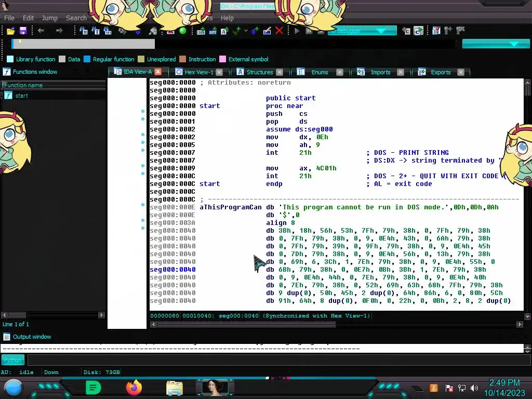
Task: Switch to the Structures tab
Action: [x=260, y=72]
